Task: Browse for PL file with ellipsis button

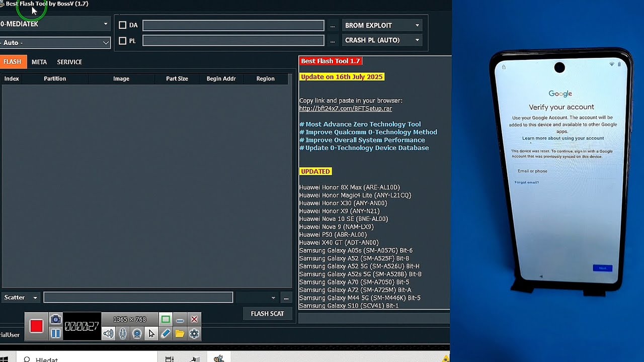Action: point(332,41)
